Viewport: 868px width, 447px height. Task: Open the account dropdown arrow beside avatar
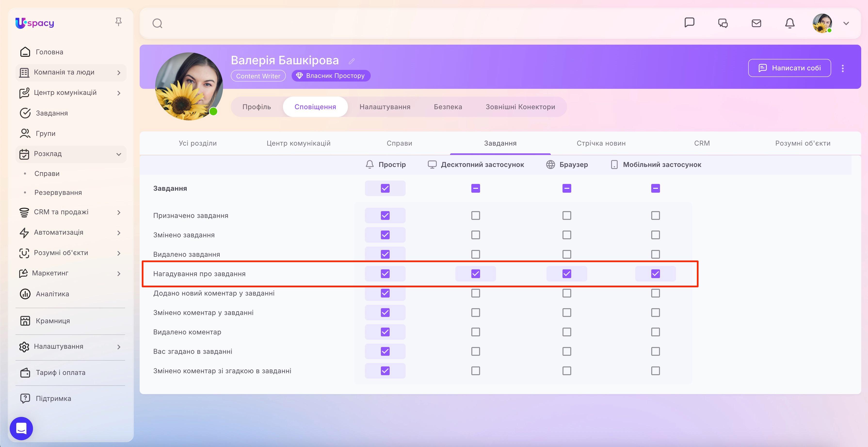click(x=846, y=23)
